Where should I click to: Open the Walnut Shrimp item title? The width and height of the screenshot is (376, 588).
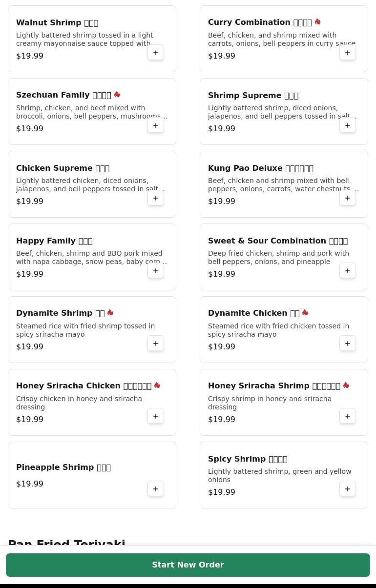point(57,23)
